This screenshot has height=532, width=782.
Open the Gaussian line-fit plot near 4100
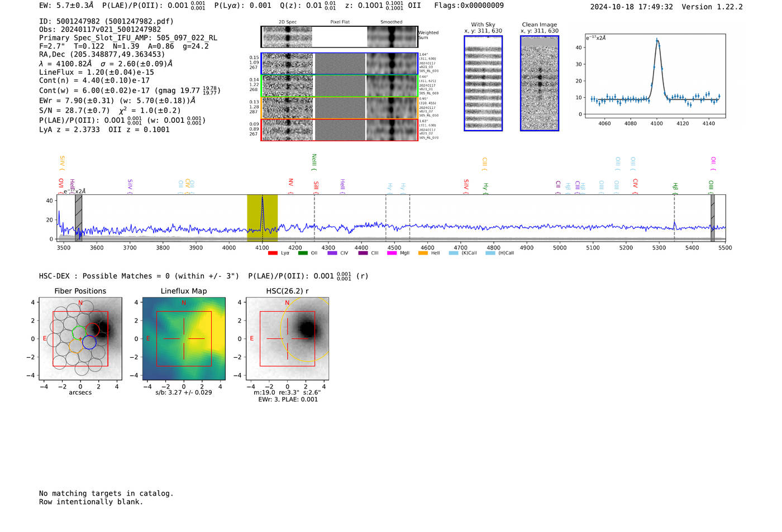pyautogui.click(x=655, y=76)
